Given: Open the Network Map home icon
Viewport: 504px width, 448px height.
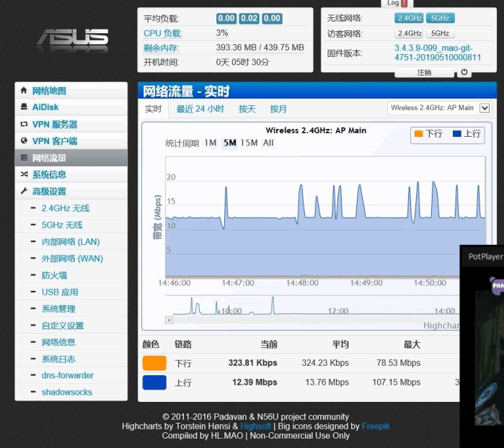Looking at the screenshot, I should click(24, 91).
